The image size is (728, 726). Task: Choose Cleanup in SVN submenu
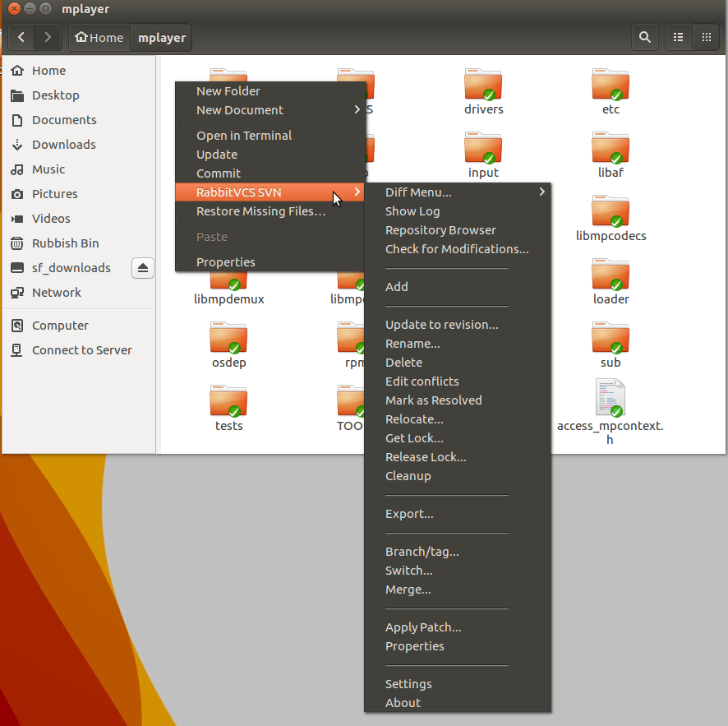(x=458, y=476)
